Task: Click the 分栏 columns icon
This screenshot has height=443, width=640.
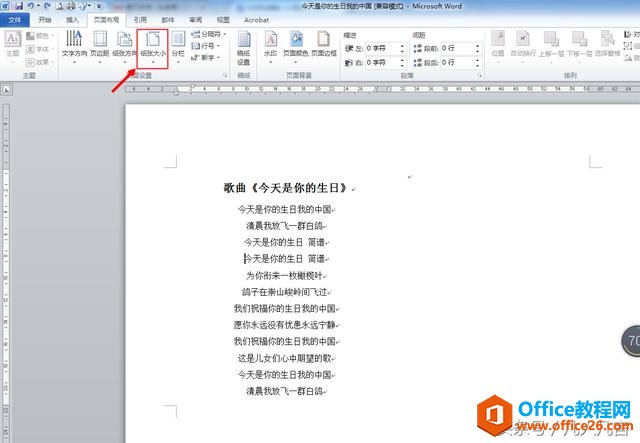Action: (x=178, y=43)
